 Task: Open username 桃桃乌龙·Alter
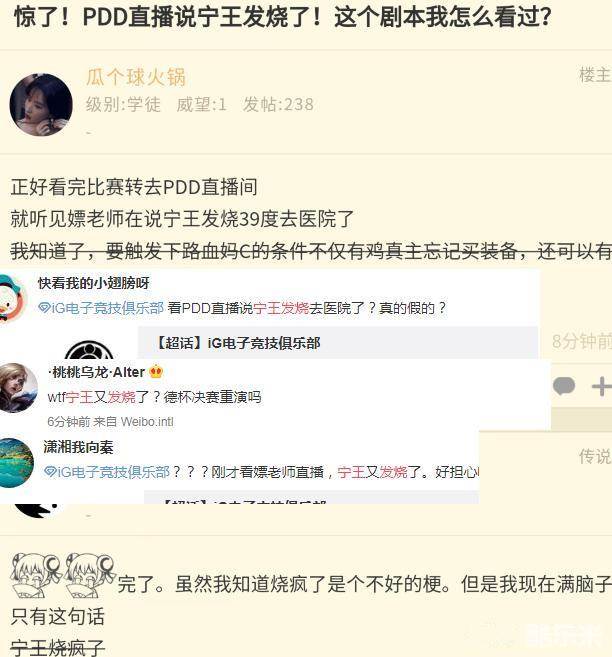[96, 372]
